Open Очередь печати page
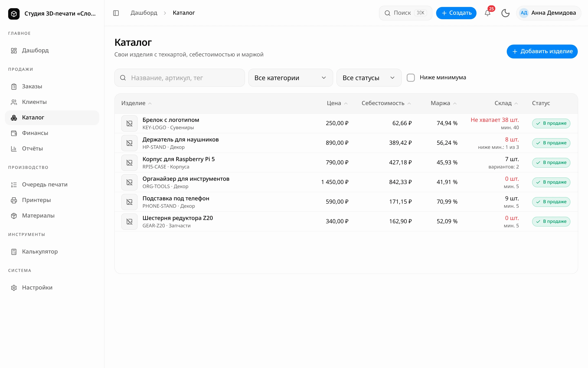The image size is (588, 368). tap(52, 185)
